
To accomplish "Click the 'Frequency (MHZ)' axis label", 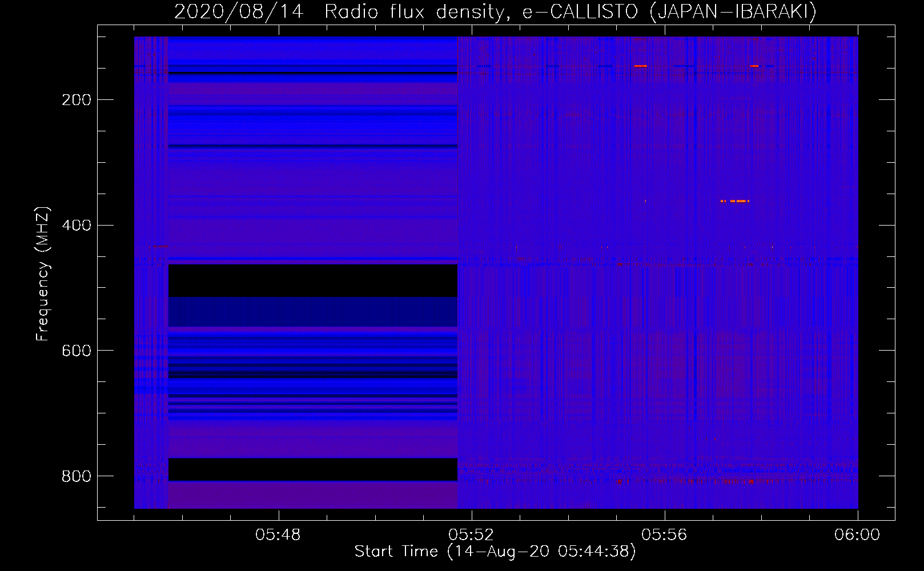I will (43, 274).
